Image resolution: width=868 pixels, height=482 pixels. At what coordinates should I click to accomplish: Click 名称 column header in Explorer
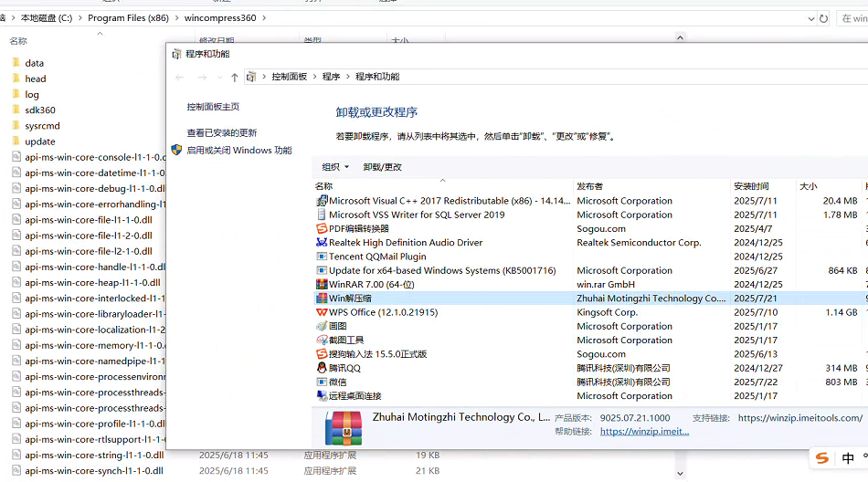(18, 41)
